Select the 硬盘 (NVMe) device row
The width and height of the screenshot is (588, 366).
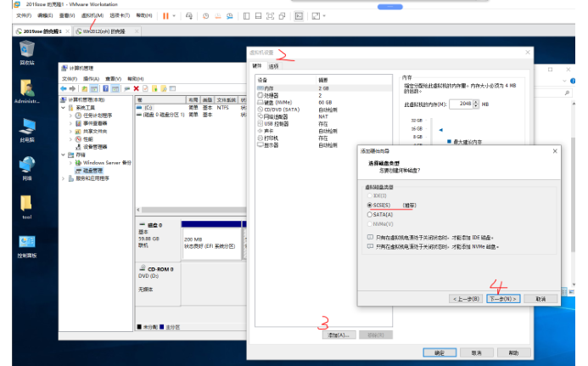point(324,103)
